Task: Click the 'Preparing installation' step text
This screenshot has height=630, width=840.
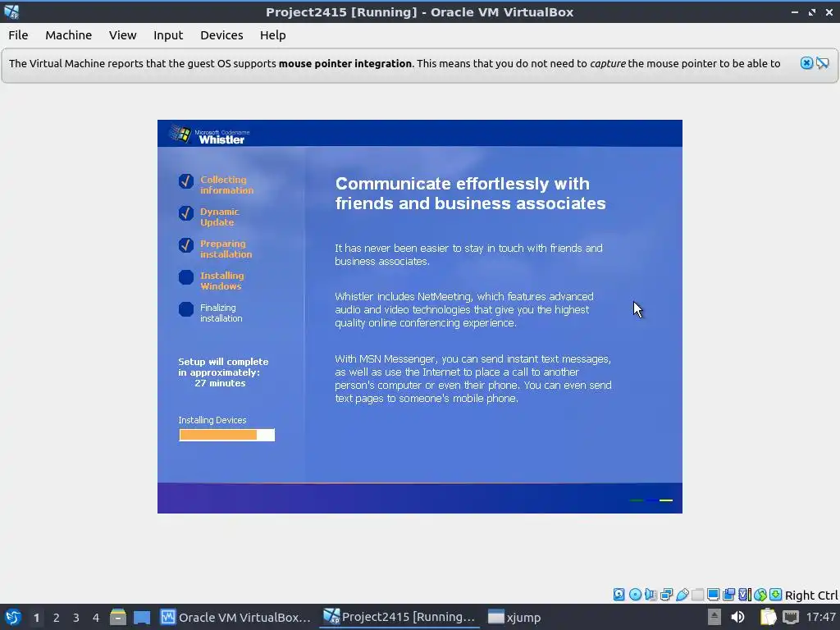Action: coord(226,249)
